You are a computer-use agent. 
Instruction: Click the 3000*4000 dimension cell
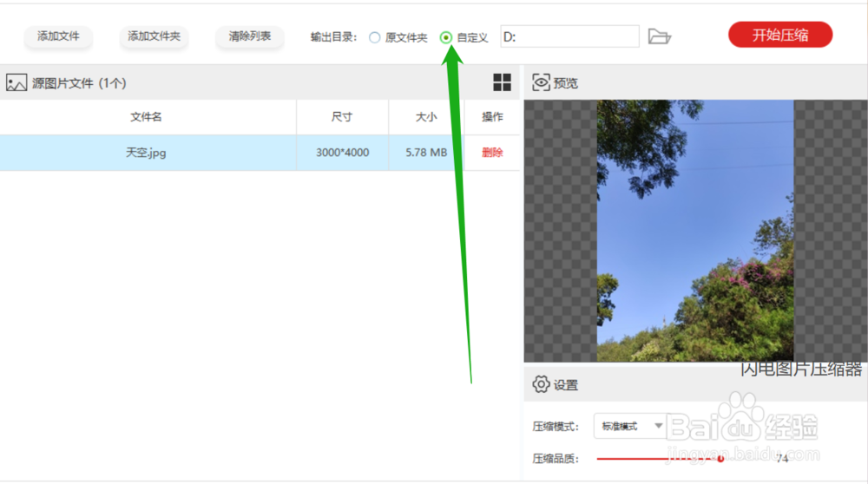coord(342,153)
